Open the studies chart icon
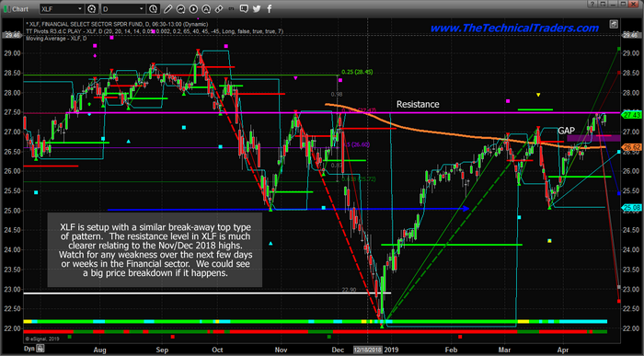The image size is (644, 356). point(180,8)
